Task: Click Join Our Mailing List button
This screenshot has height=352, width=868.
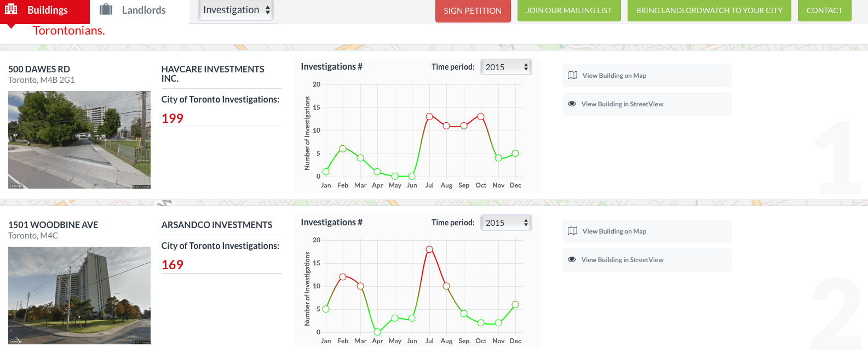Action: 568,10
